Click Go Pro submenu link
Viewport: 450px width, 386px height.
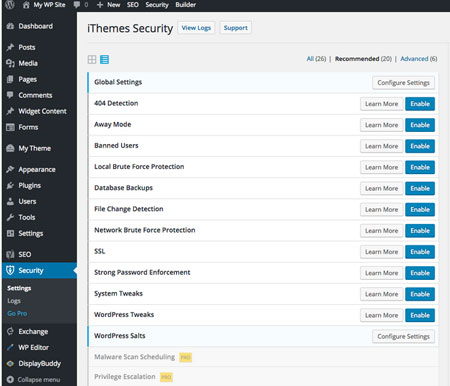[17, 313]
